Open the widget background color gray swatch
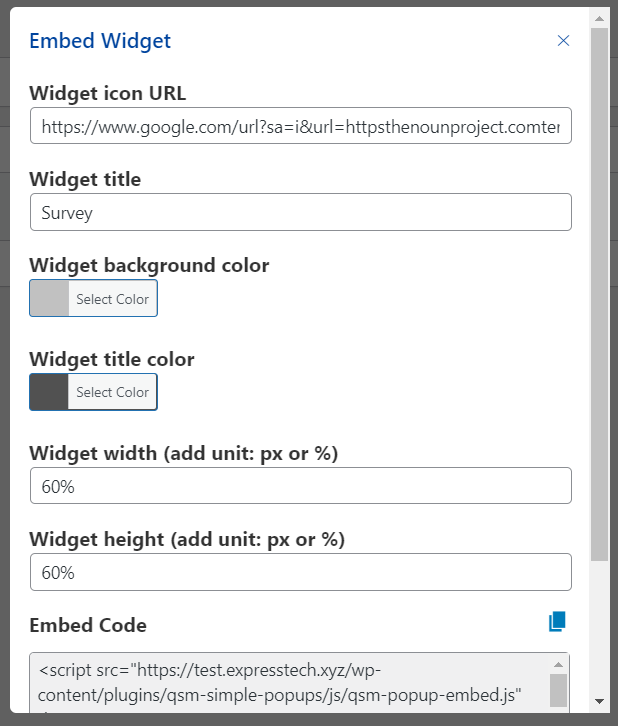The width and height of the screenshot is (618, 726). [x=49, y=298]
